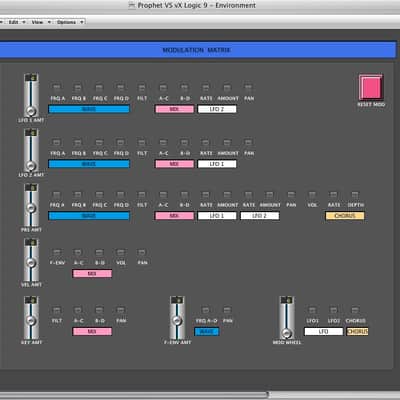Toggle FRQ D switch in PRS AMT row
400x400 pixels.
coord(121,194)
